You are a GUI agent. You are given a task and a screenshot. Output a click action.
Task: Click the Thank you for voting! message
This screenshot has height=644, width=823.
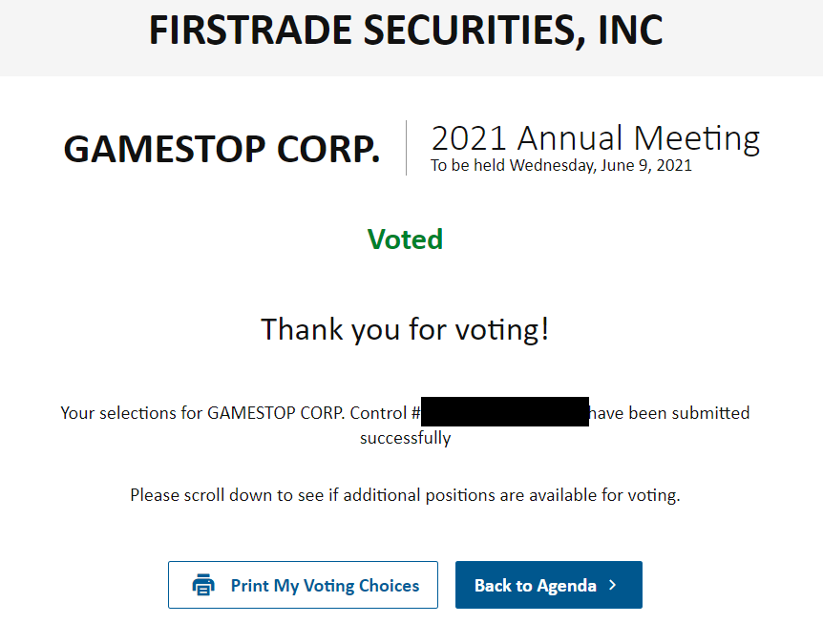pos(405,329)
